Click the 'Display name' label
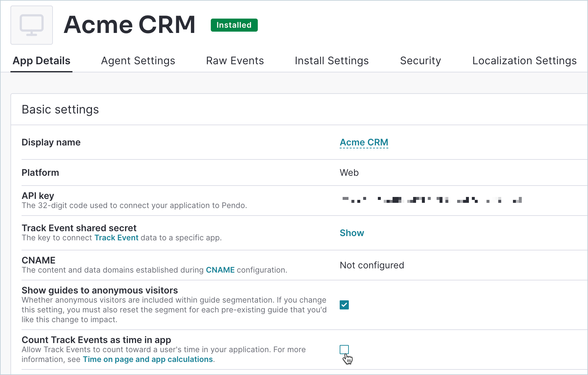This screenshot has height=375, width=588. click(51, 142)
